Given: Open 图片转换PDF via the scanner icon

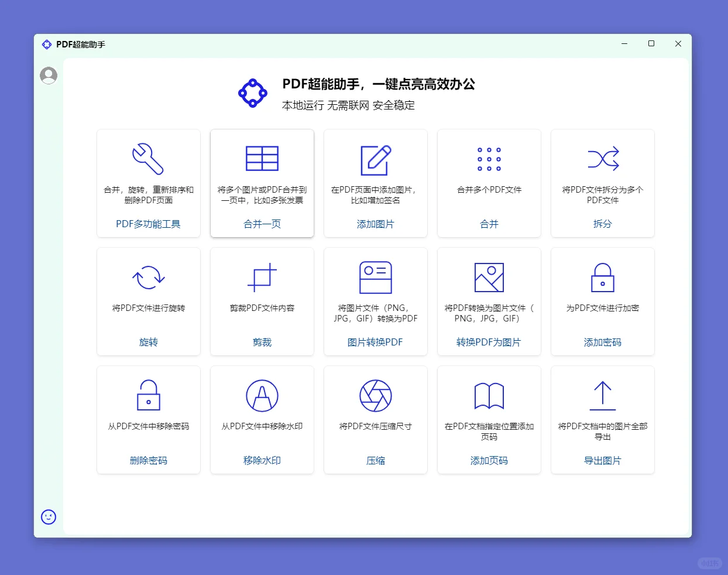Looking at the screenshot, I should point(375,278).
